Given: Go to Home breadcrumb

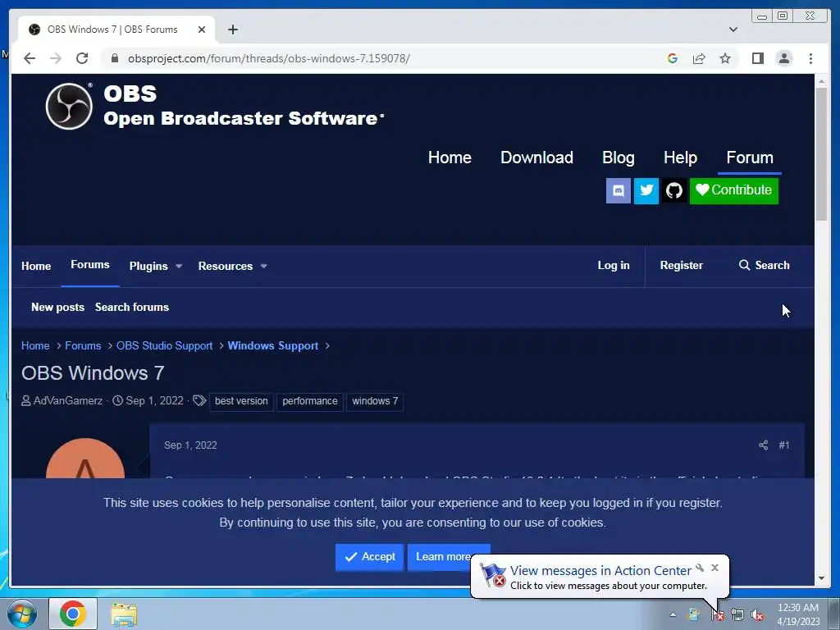Looking at the screenshot, I should pos(35,346).
